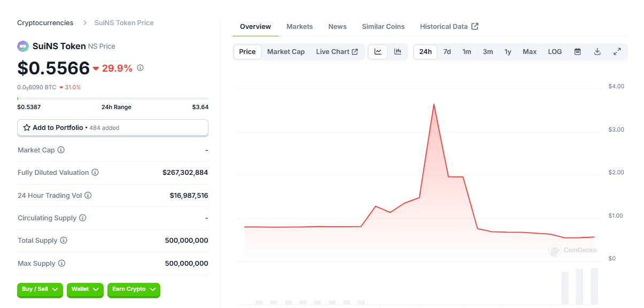Select the Price chart toggle

(247, 52)
